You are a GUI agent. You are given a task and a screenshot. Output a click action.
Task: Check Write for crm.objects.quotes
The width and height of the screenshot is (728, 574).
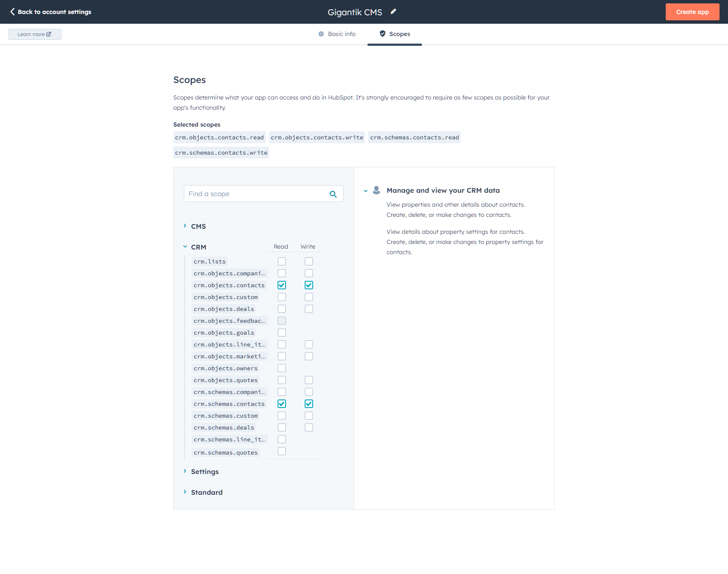pos(309,380)
